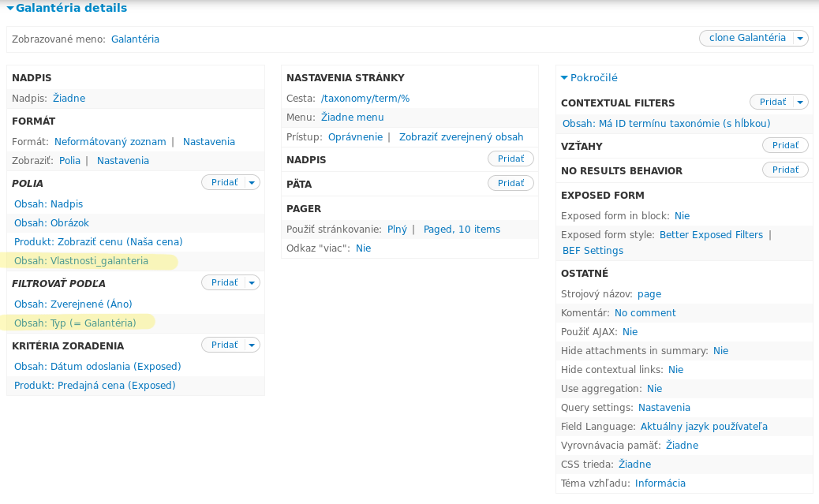This screenshot has width=819, height=504.
Task: Open the /taxonomy/term/% path setting
Action: [365, 99]
